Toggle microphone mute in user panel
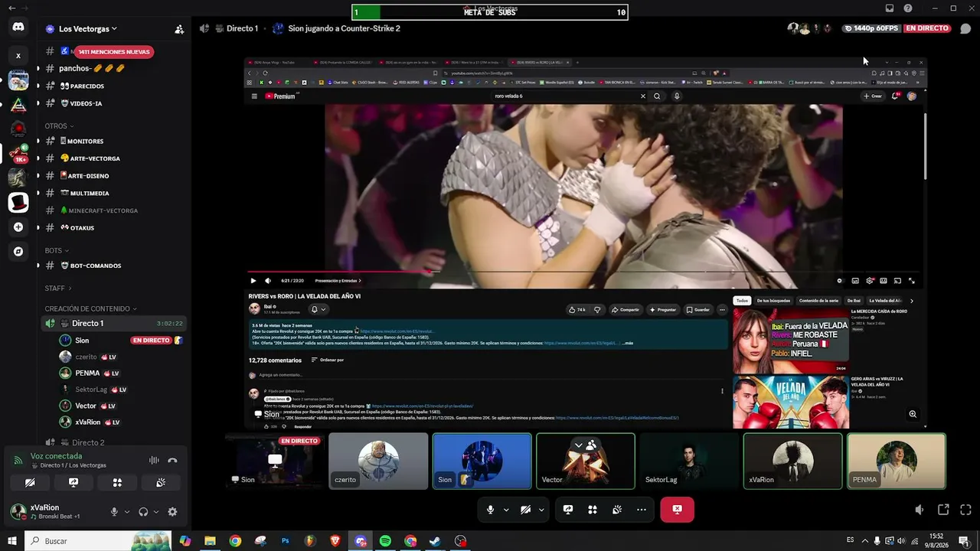The height and width of the screenshot is (551, 980). 114,512
